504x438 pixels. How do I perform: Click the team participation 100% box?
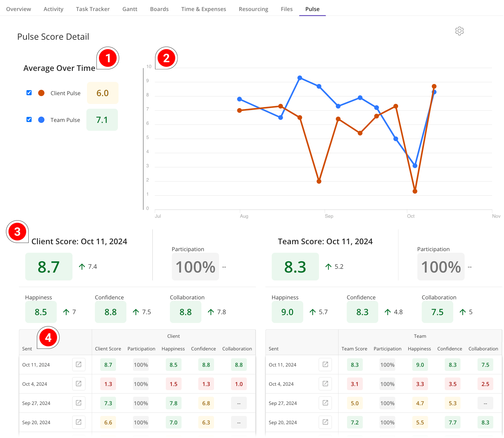[x=441, y=267]
